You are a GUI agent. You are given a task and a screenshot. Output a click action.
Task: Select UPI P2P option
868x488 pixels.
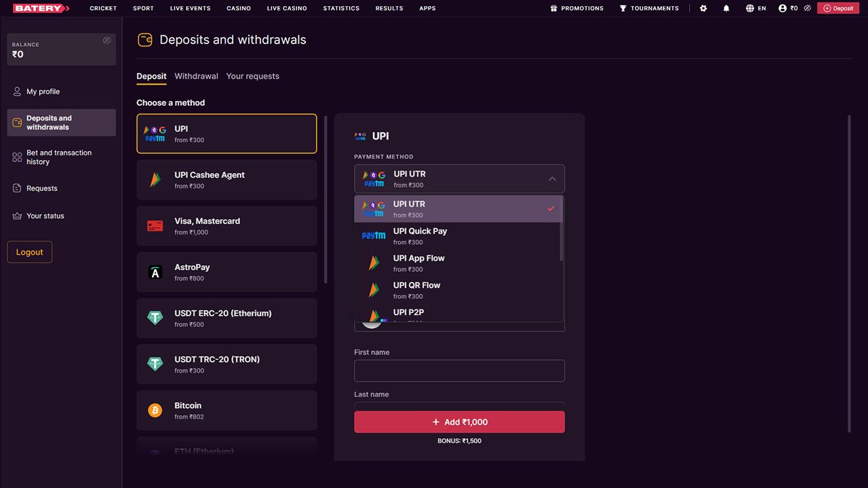[x=458, y=313]
